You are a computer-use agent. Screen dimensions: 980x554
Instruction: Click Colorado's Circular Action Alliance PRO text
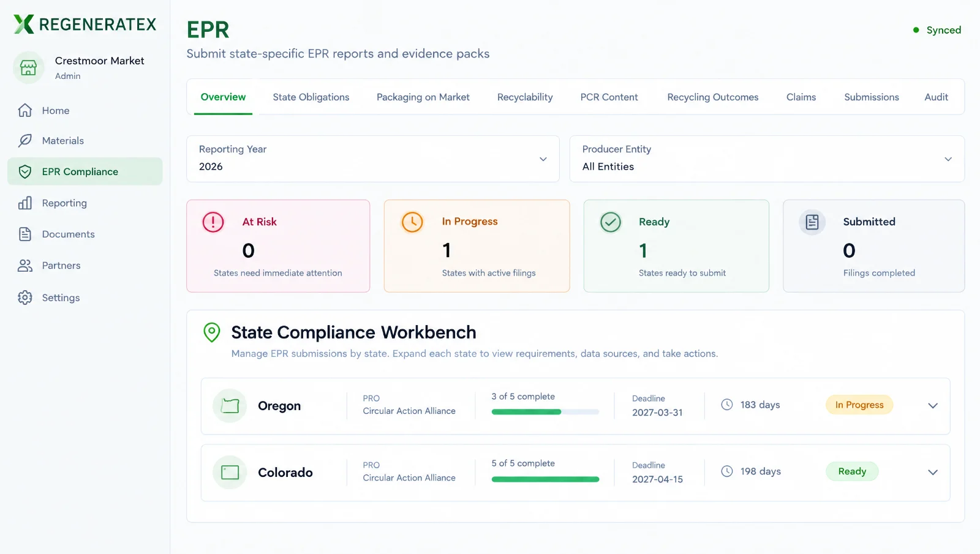pyautogui.click(x=409, y=477)
